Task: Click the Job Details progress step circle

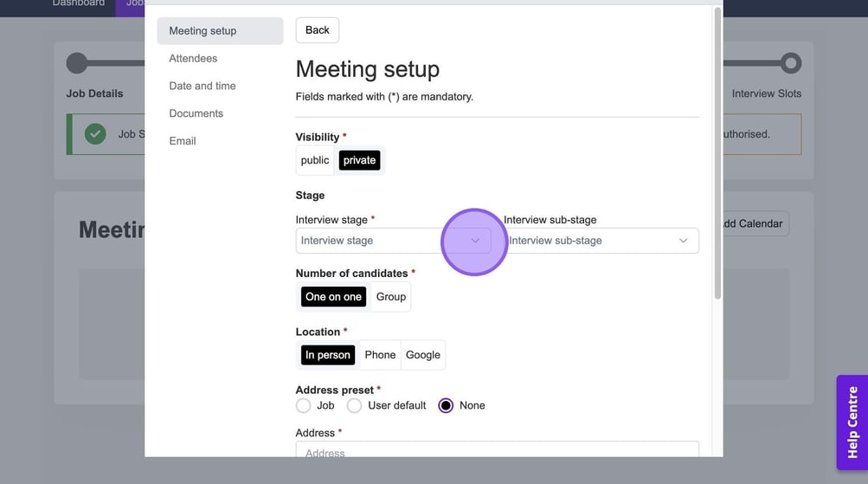Action: (77, 63)
